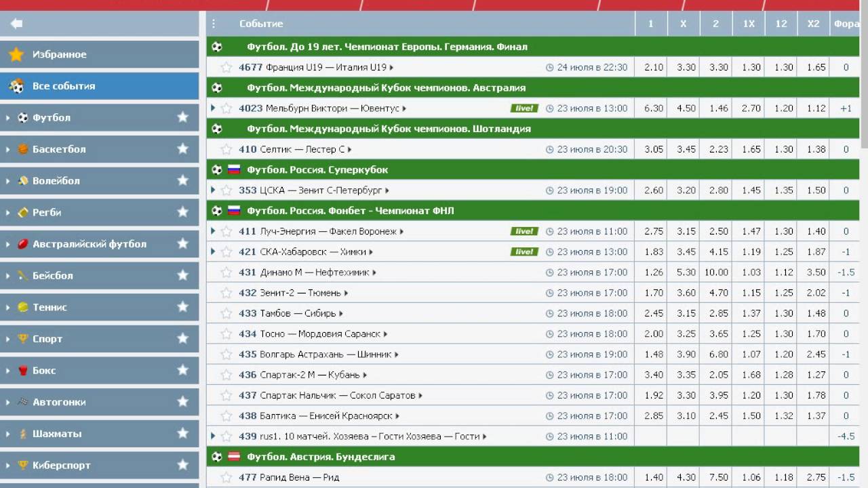Star the Динамо М — Нефтехимик event
This screenshot has height=488, width=868.
226,272
